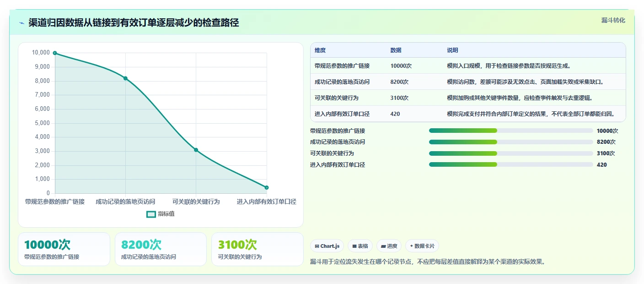Click table data cell 3100次

click(x=399, y=98)
